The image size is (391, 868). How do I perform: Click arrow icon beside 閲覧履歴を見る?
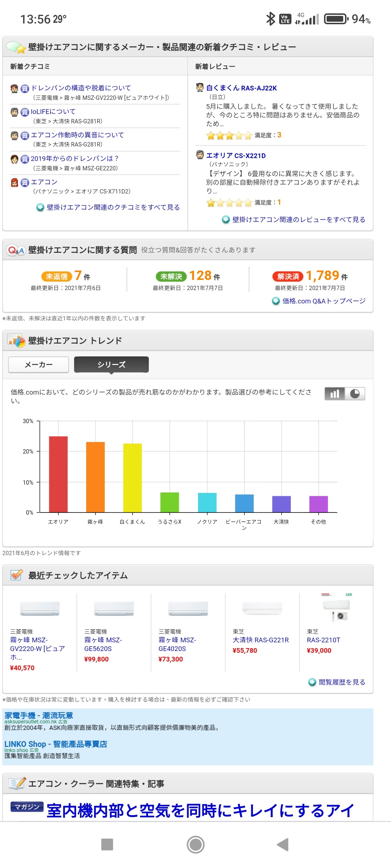pos(312,682)
